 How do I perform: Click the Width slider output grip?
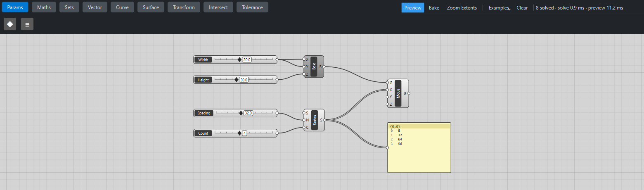[277, 59]
